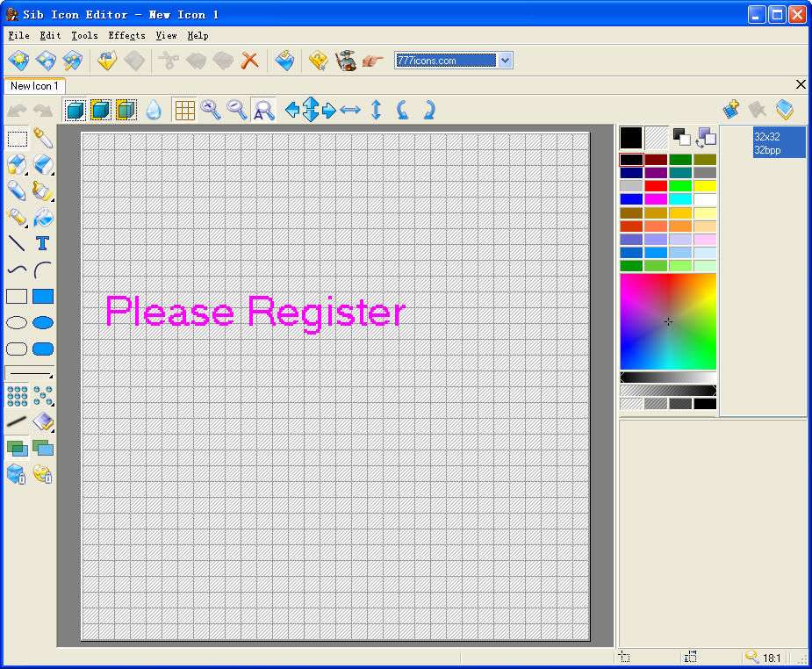
Task: Switch to the New Icon 1 tab
Action: point(34,85)
